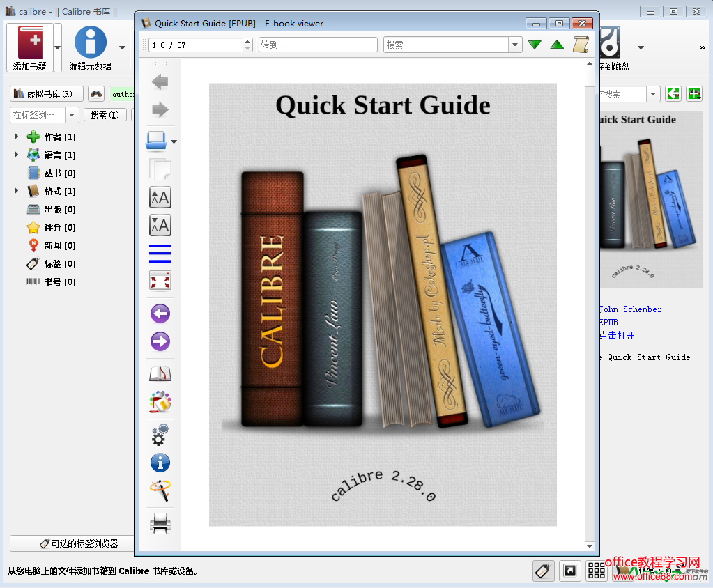
Task: Click the purple previous page arrow
Action: pos(160,314)
